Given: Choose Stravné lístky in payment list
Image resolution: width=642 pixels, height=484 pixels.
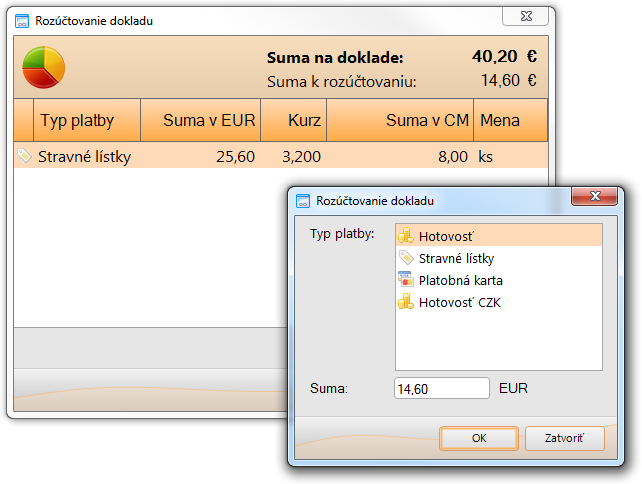Looking at the screenshot, I should point(456,258).
